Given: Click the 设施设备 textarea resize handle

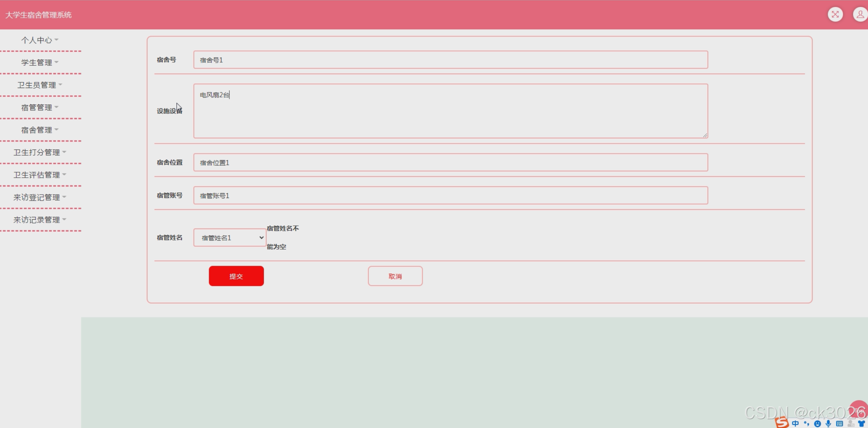Looking at the screenshot, I should point(705,135).
